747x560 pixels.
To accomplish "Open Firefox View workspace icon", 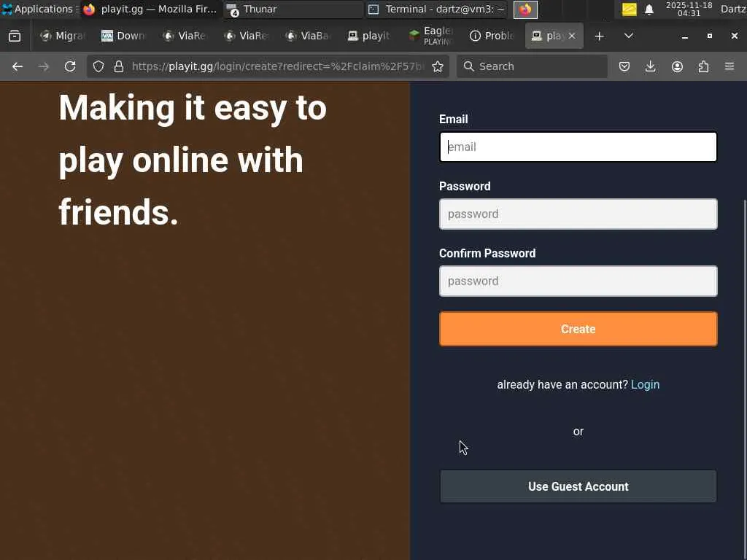I will pos(15,36).
